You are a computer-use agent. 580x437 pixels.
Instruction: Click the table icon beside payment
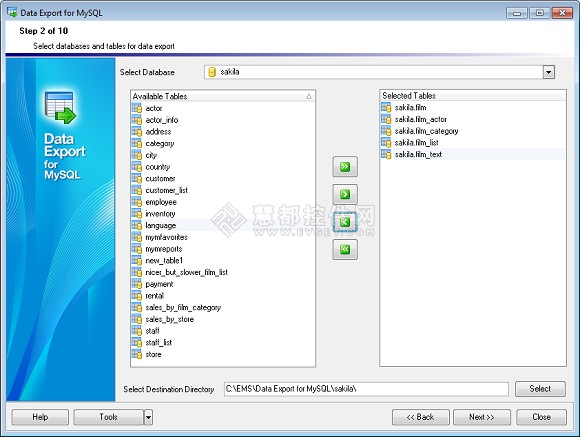click(x=137, y=284)
